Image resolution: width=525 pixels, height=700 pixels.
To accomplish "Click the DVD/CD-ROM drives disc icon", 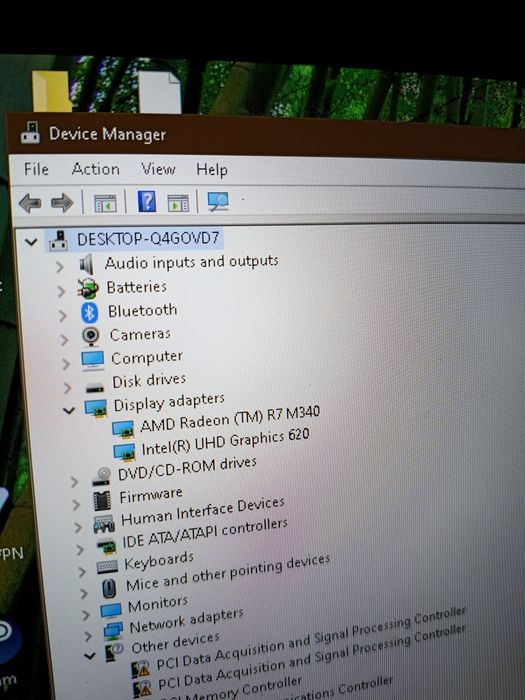I will point(102,476).
